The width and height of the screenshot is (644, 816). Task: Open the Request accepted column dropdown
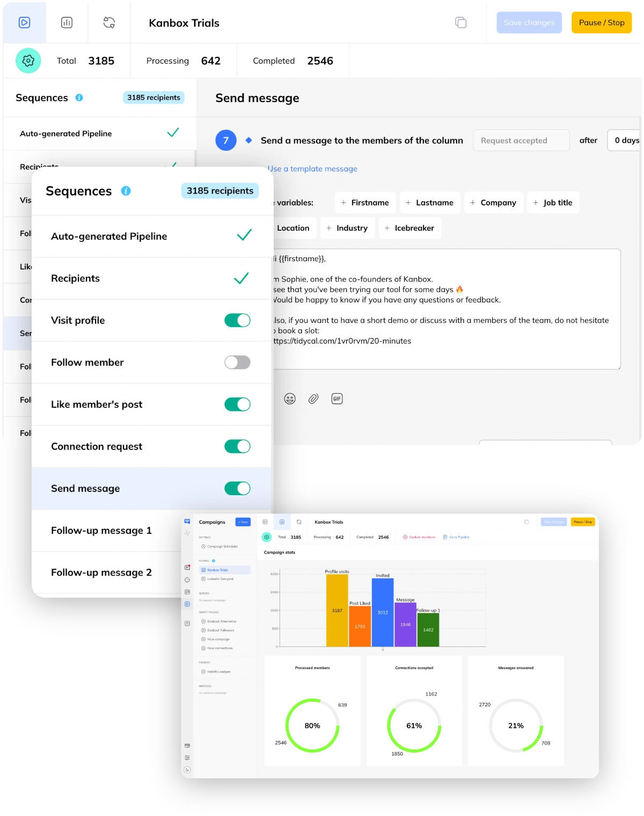click(521, 141)
